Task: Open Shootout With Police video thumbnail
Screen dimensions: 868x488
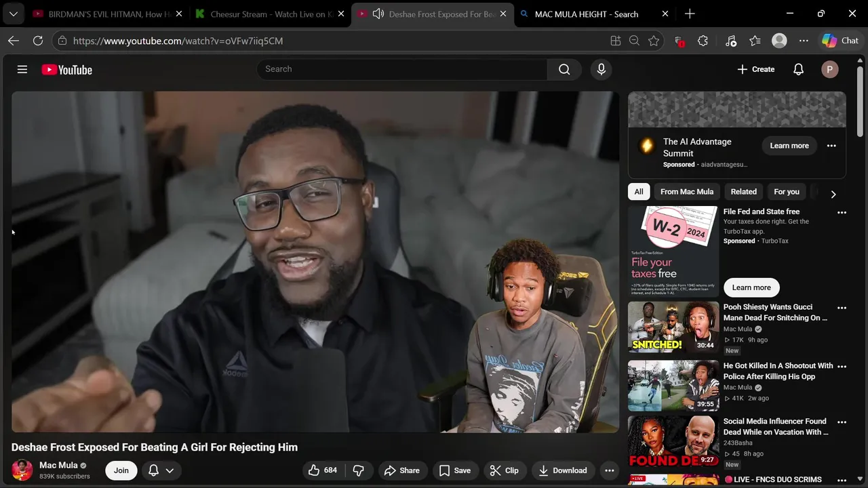Action: [x=673, y=386]
